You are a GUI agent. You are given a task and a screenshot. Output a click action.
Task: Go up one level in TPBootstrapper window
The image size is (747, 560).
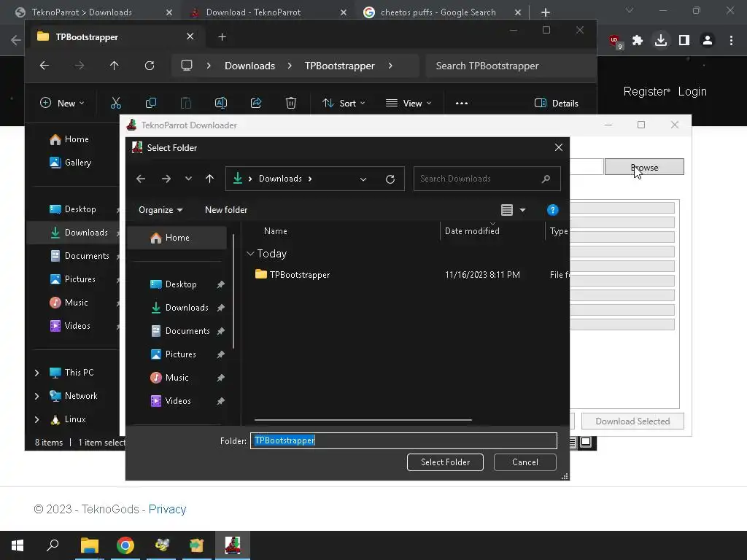pos(115,66)
